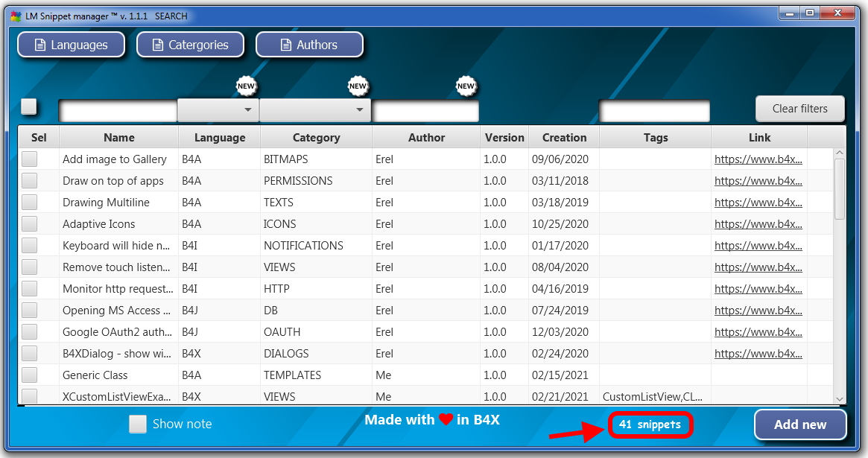The image size is (868, 458).
Task: Sort by the Name column header
Action: click(x=119, y=137)
